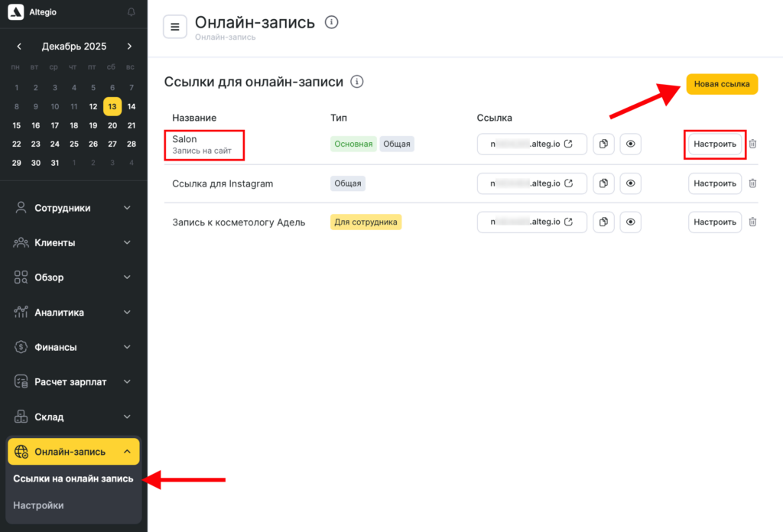Open Ссылки на онлайн запись submenu item

(x=73, y=479)
